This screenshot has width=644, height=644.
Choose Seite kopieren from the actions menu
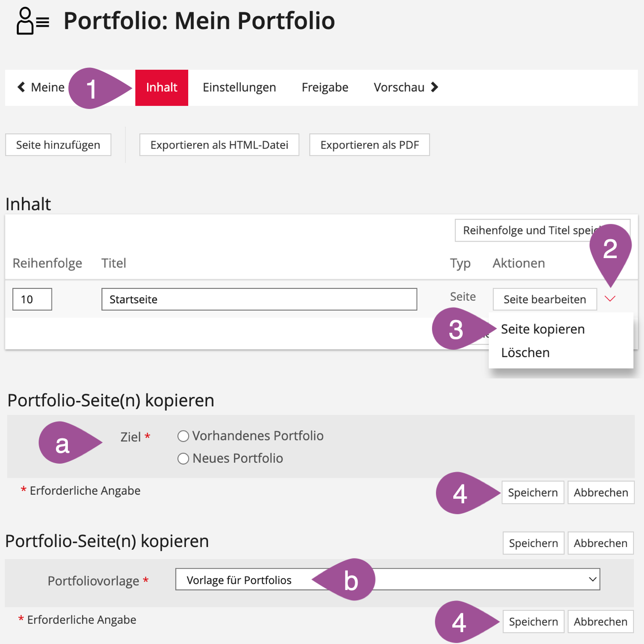click(x=542, y=329)
